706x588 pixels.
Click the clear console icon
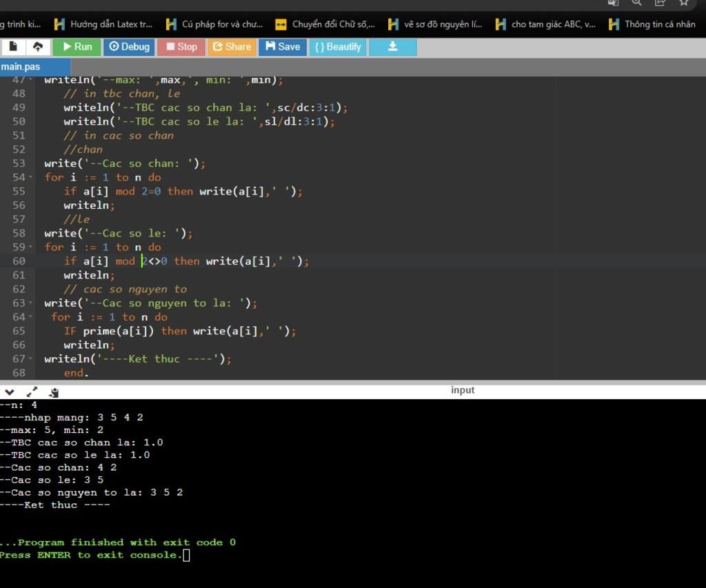pyautogui.click(x=54, y=393)
